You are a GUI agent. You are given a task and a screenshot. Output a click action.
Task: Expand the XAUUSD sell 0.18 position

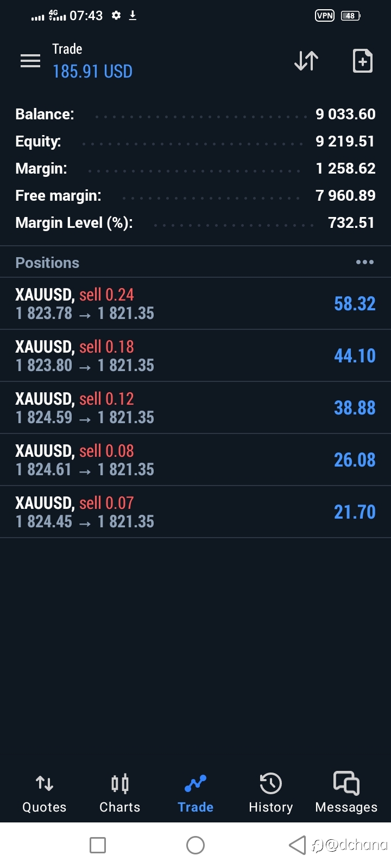point(195,356)
